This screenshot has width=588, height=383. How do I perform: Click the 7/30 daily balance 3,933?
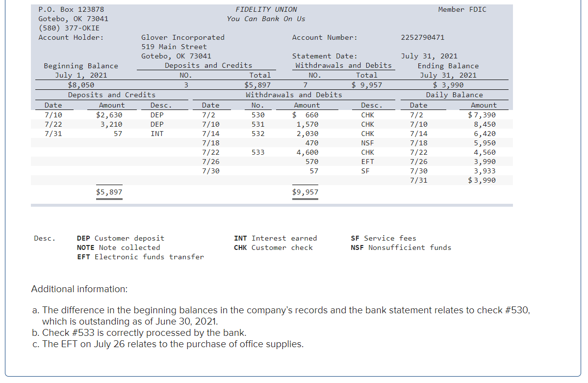485,171
